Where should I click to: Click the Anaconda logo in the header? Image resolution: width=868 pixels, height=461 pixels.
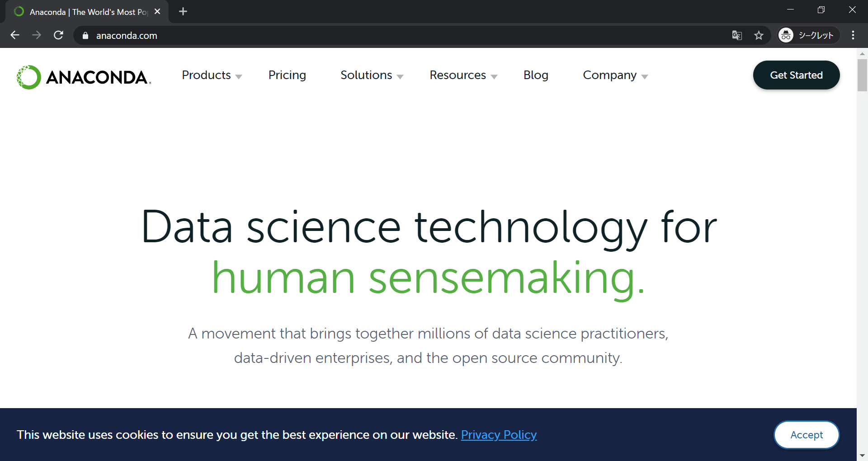[x=84, y=77]
